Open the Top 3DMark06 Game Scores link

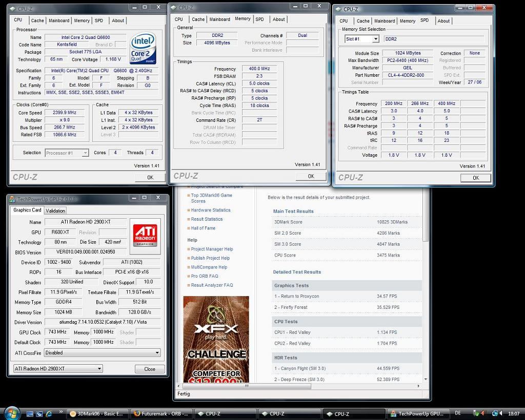[x=211, y=198]
